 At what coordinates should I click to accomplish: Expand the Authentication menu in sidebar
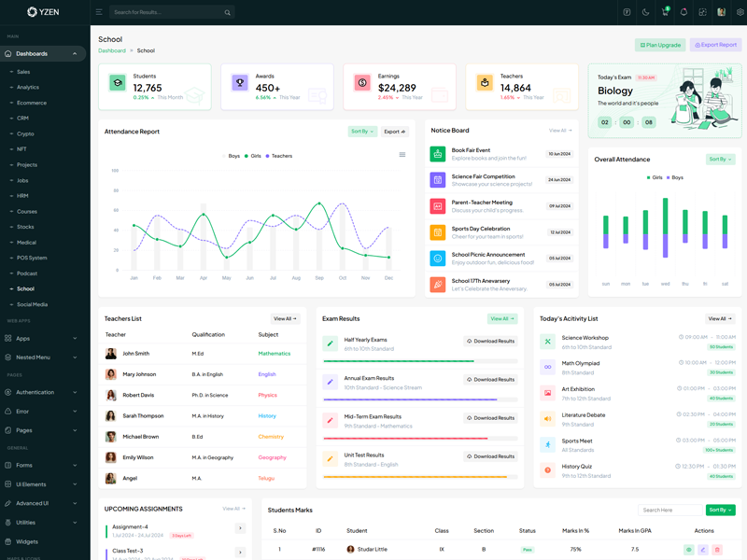43,392
